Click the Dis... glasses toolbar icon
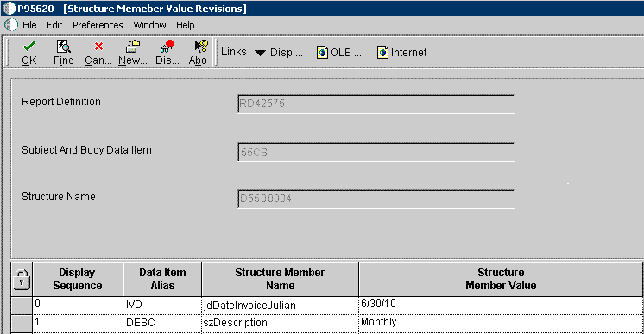Image resolution: width=644 pixels, height=334 pixels. click(167, 46)
